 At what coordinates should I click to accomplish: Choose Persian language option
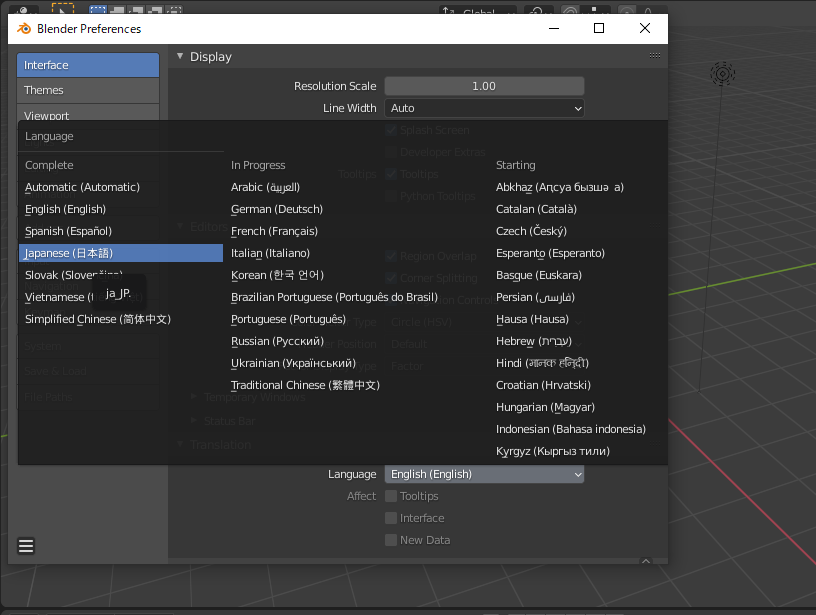[x=536, y=297]
